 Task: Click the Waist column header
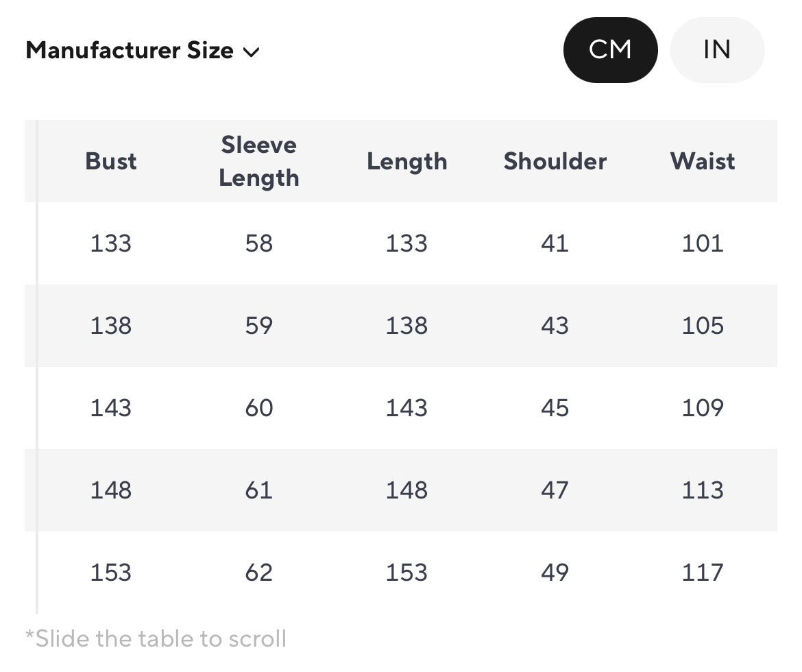pos(703,161)
